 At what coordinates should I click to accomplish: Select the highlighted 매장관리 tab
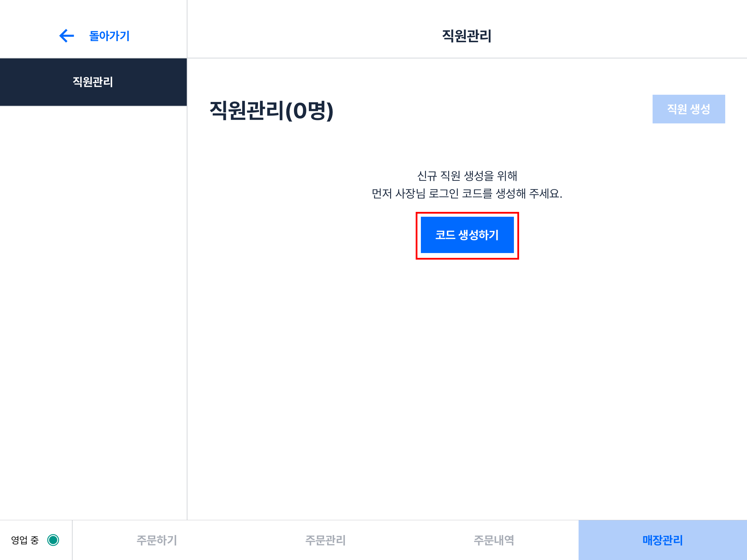(x=662, y=540)
